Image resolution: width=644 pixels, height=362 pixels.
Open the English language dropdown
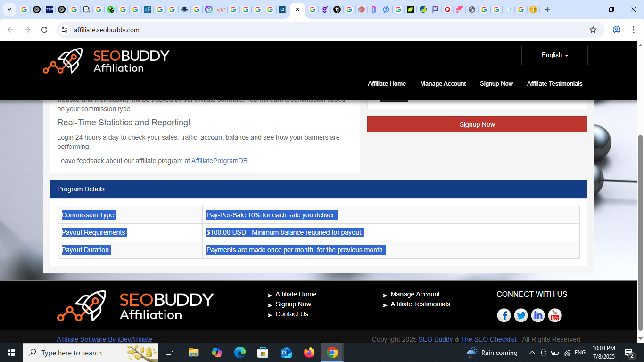coord(554,55)
